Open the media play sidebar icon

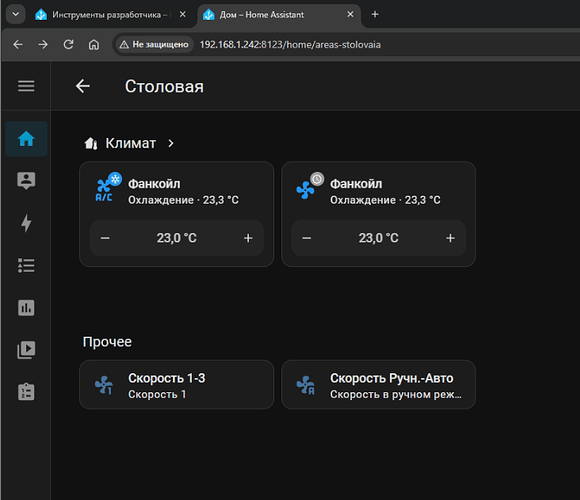tap(26, 350)
